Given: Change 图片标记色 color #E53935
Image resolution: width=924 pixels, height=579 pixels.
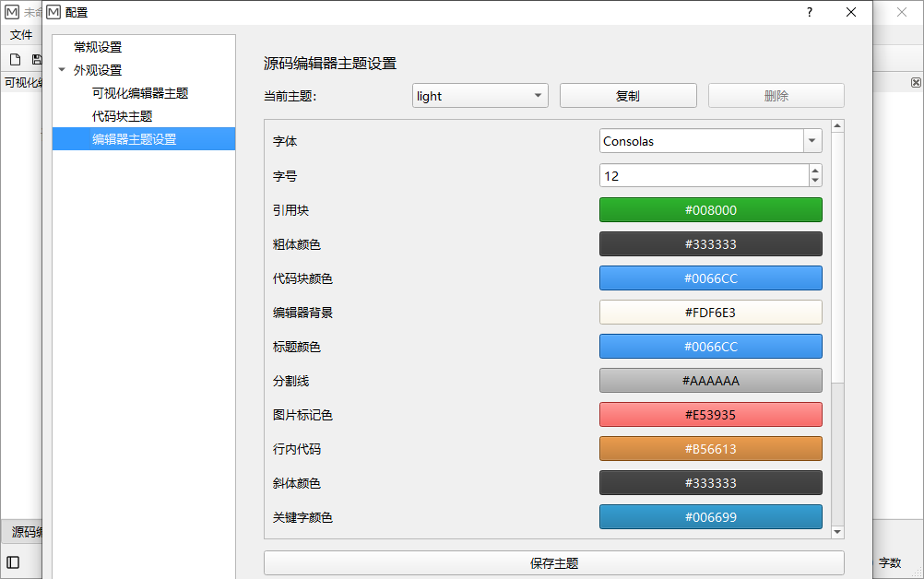Looking at the screenshot, I should click(711, 415).
